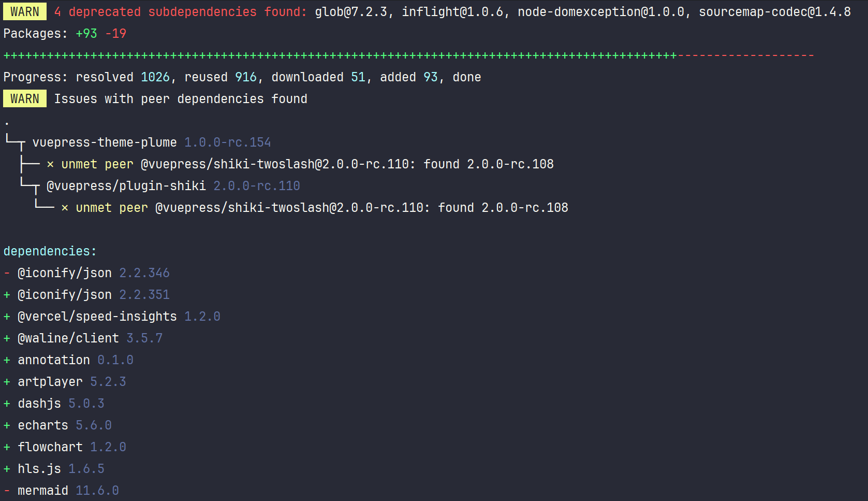Viewport: 868px width, 501px height.
Task: Click the "dependencies:" heading
Action: (x=50, y=251)
